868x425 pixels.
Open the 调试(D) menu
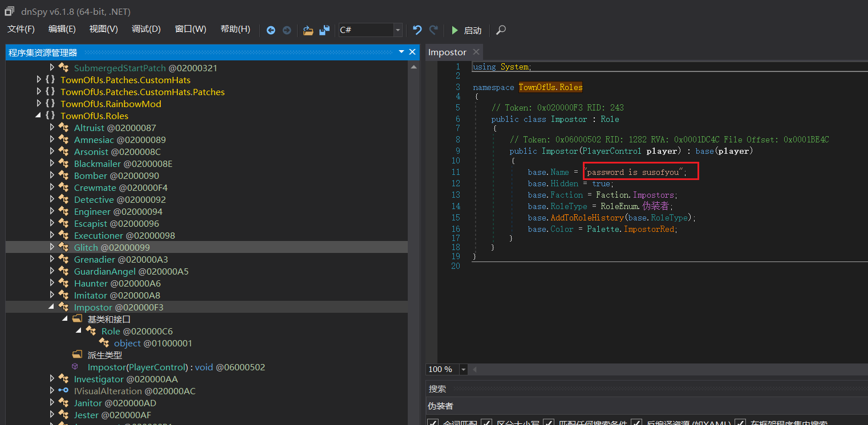click(x=147, y=29)
